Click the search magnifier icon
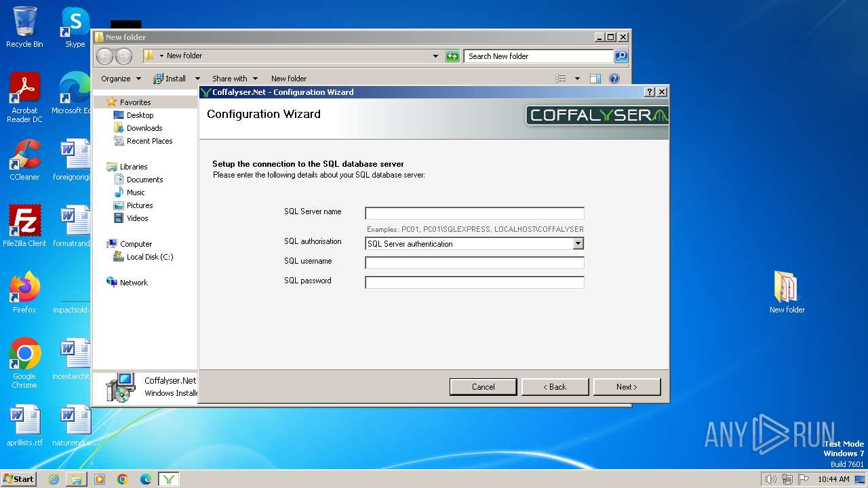This screenshot has width=868, height=488. (621, 56)
